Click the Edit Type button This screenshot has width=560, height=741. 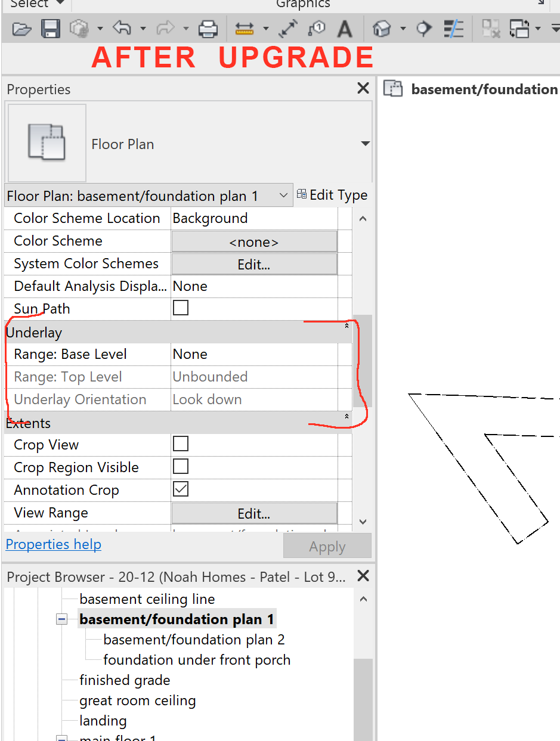pos(332,195)
